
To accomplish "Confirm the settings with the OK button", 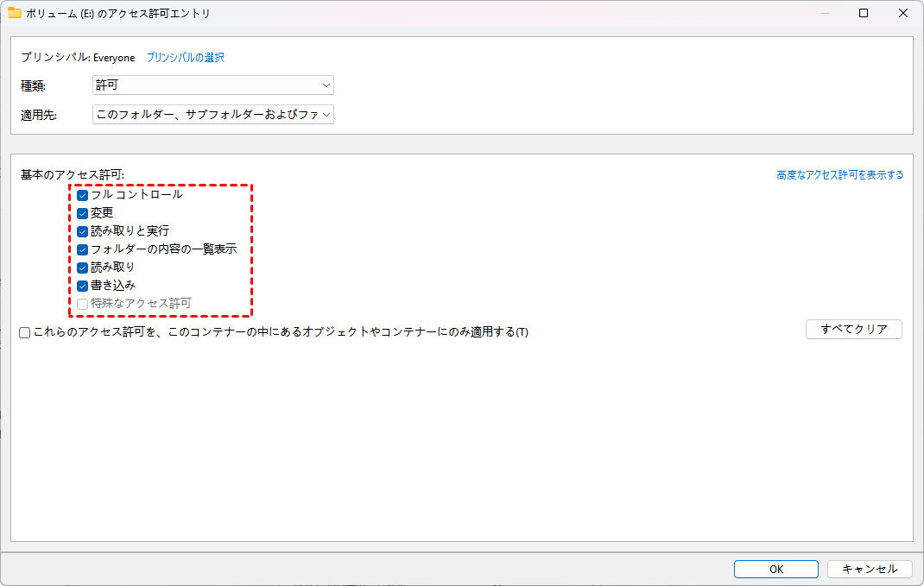I will pyautogui.click(x=775, y=569).
